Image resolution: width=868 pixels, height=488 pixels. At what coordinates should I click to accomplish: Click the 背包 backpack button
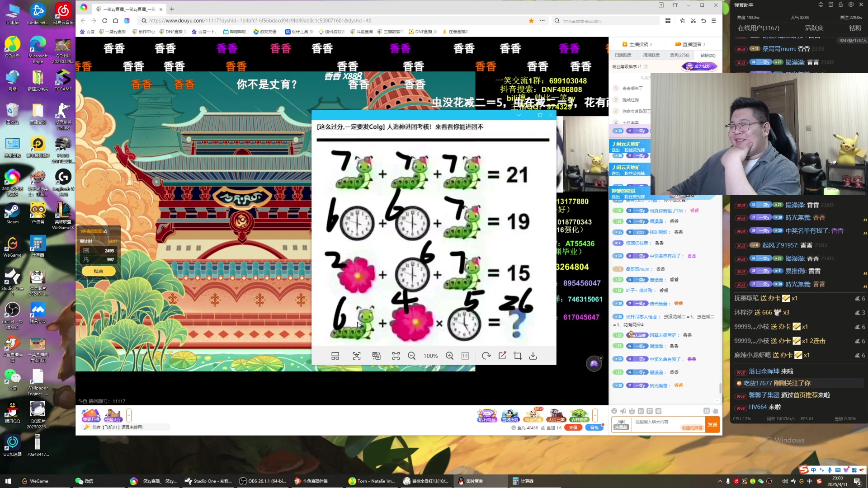pos(594,427)
